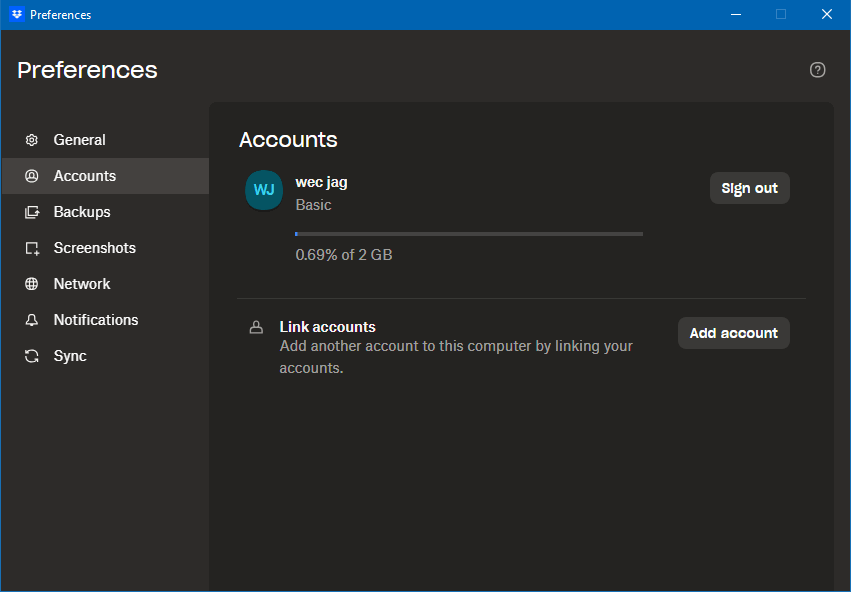Click the "Link accounts" heading
This screenshot has height=592, width=851.
click(x=327, y=327)
